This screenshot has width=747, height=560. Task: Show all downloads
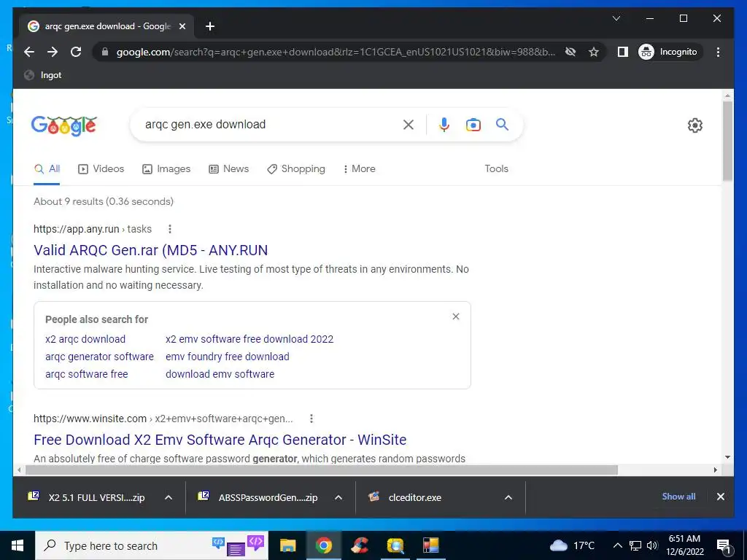point(678,497)
